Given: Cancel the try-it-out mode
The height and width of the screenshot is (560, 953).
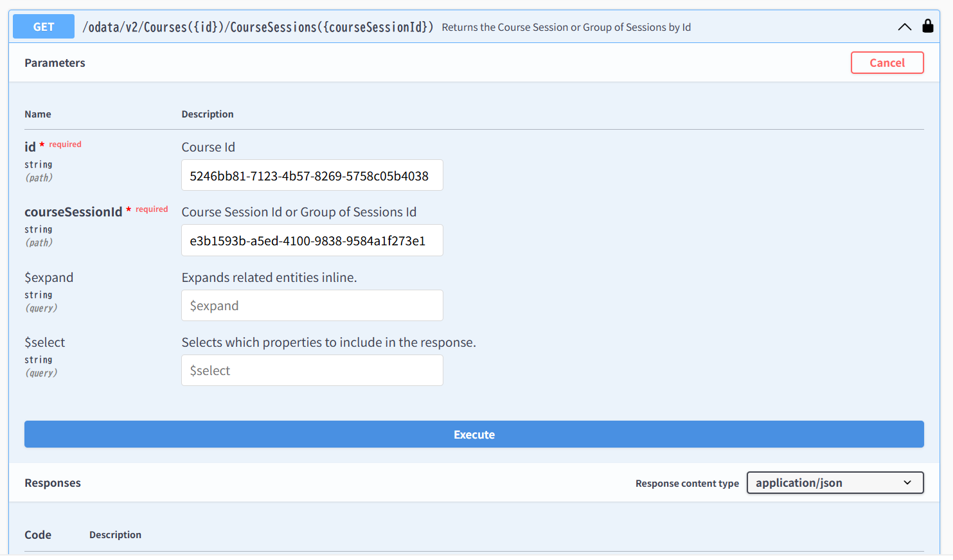Looking at the screenshot, I should point(887,62).
